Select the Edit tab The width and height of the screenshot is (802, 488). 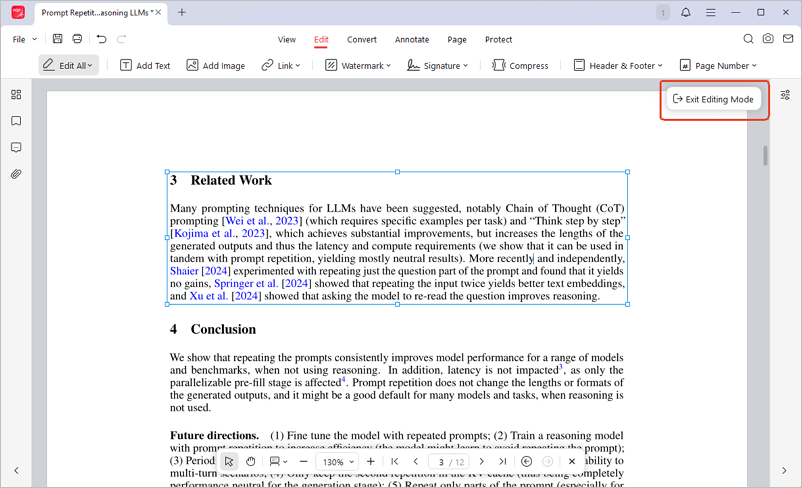(321, 39)
